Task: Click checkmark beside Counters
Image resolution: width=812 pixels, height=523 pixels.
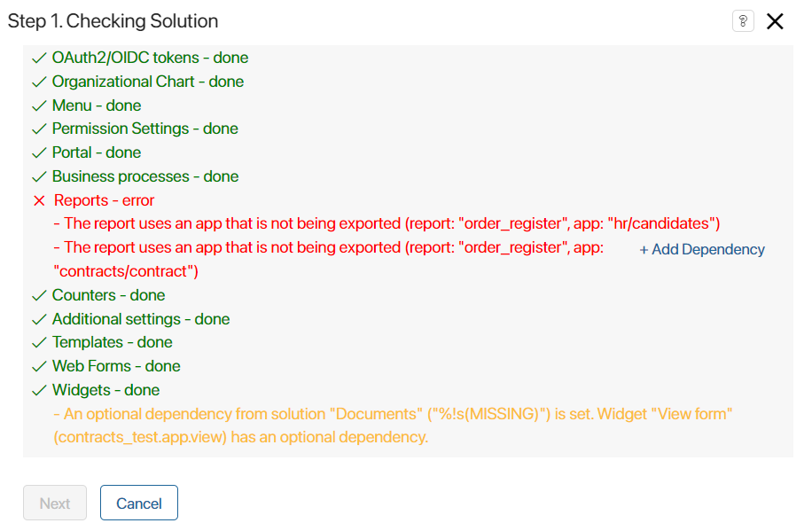Action: point(39,295)
